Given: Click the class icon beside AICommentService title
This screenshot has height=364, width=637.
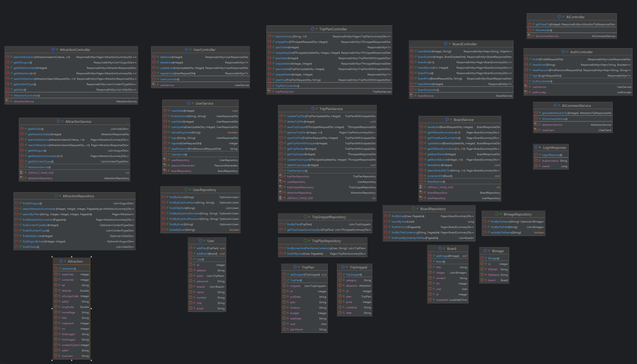Looking at the screenshot, I should pyautogui.click(x=555, y=106).
